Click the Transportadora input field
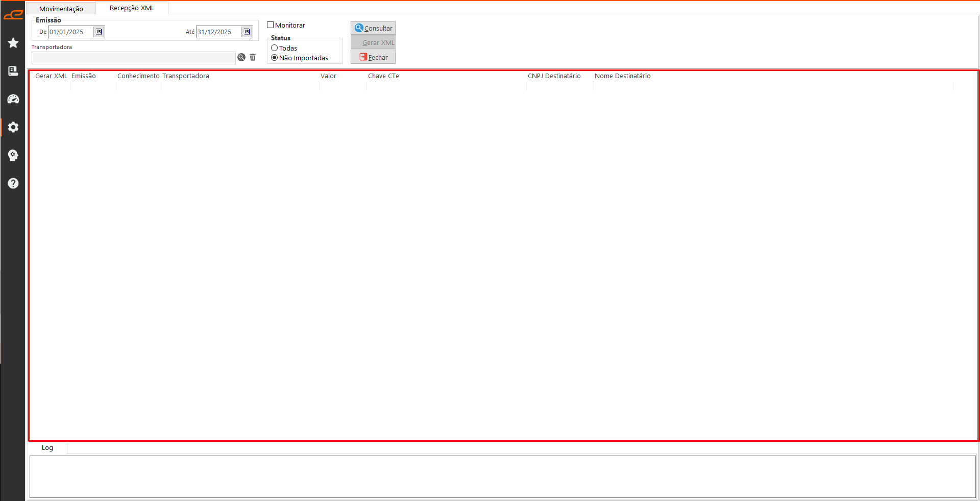Viewport: 980px width, 501px height. coord(133,58)
